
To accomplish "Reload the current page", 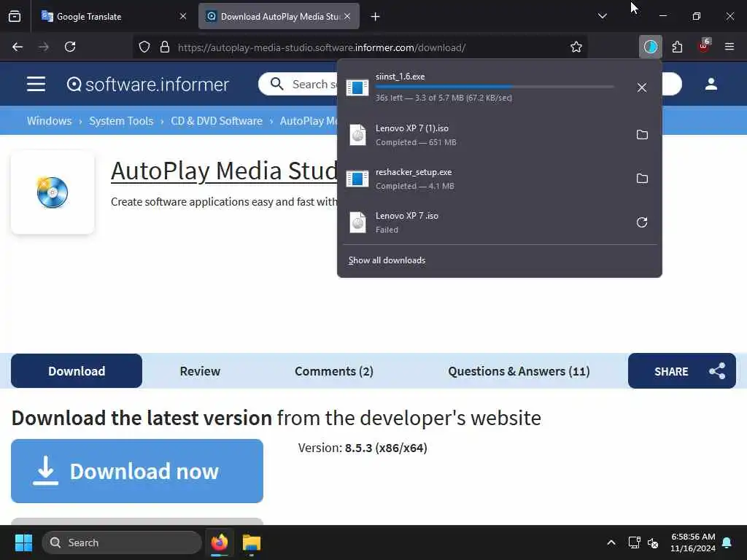I will point(70,47).
